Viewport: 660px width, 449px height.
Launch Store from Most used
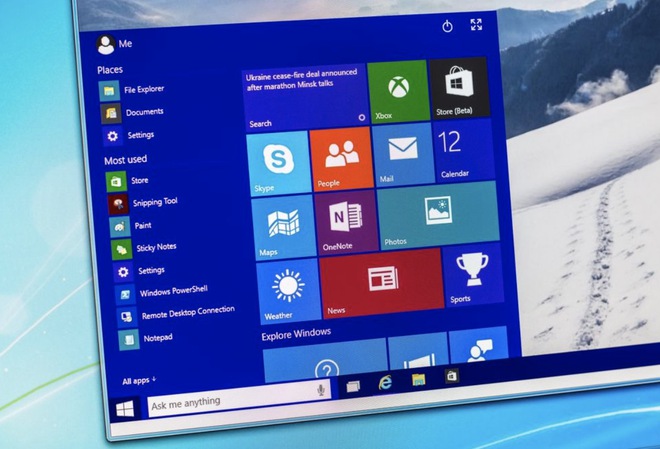(127, 181)
